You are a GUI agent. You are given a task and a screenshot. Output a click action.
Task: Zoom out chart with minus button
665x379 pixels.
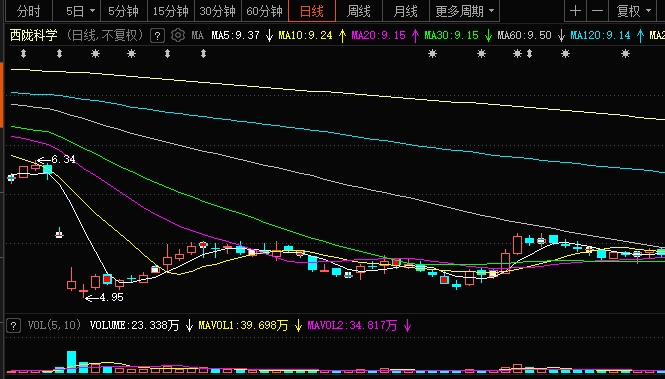click(x=597, y=11)
